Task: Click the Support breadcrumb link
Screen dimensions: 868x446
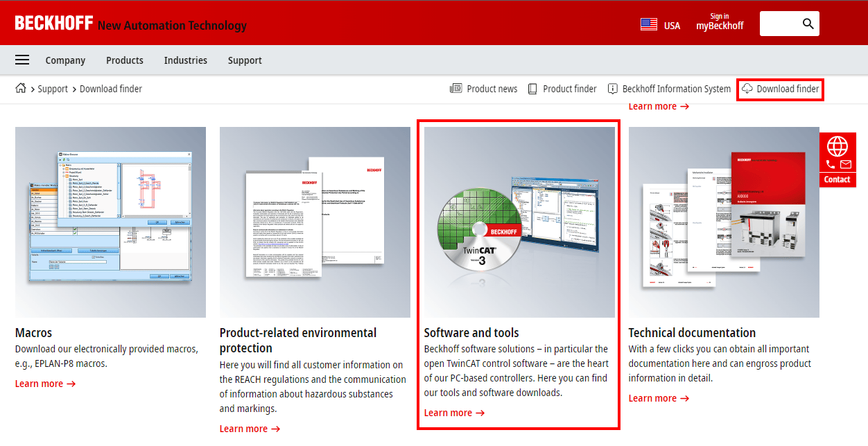Action: point(53,89)
